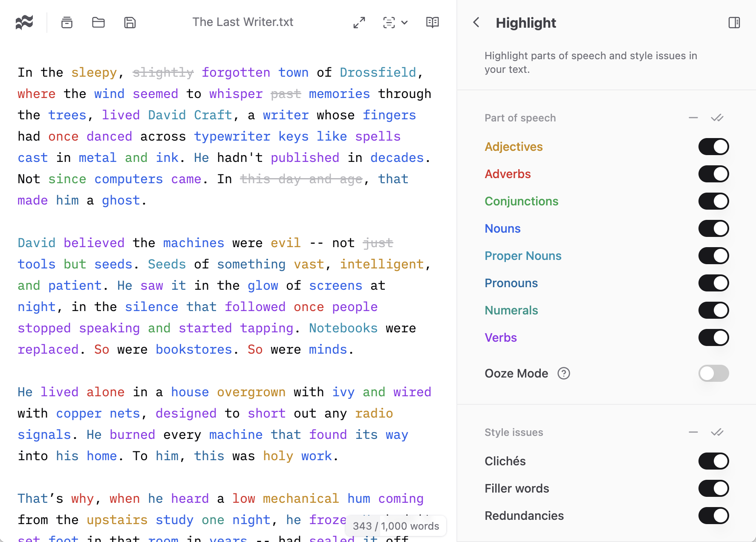Click the scan/focus icon next to fullscreen
Screen dimensions: 756x542
tap(389, 23)
